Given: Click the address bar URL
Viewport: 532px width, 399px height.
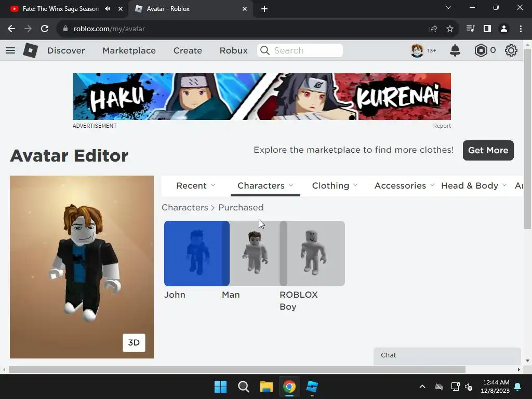Looking at the screenshot, I should [109, 29].
